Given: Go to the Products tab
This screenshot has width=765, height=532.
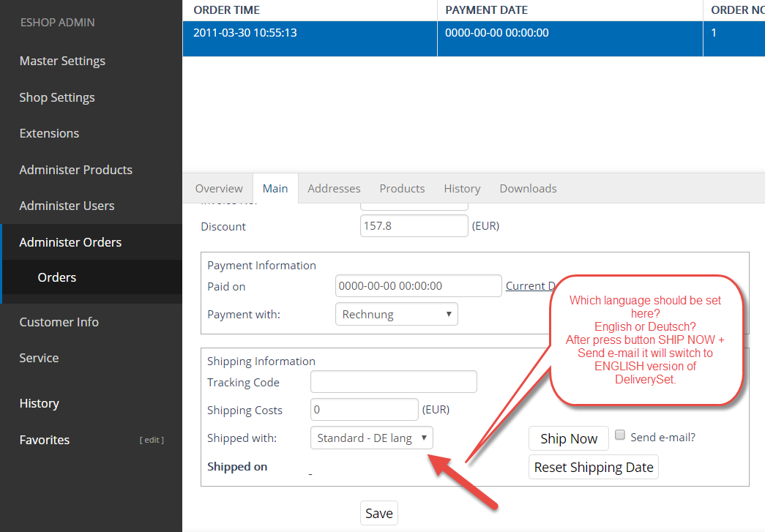Looking at the screenshot, I should coord(402,189).
